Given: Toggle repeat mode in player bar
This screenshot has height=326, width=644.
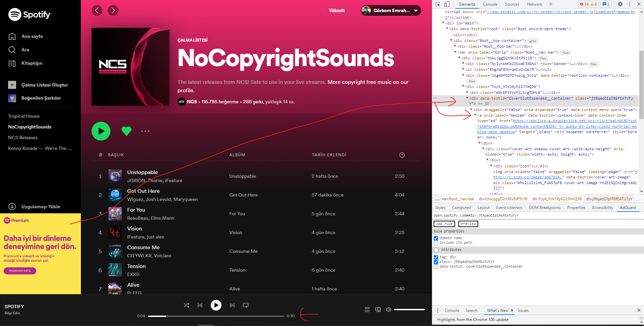Looking at the screenshot, I should [246, 305].
